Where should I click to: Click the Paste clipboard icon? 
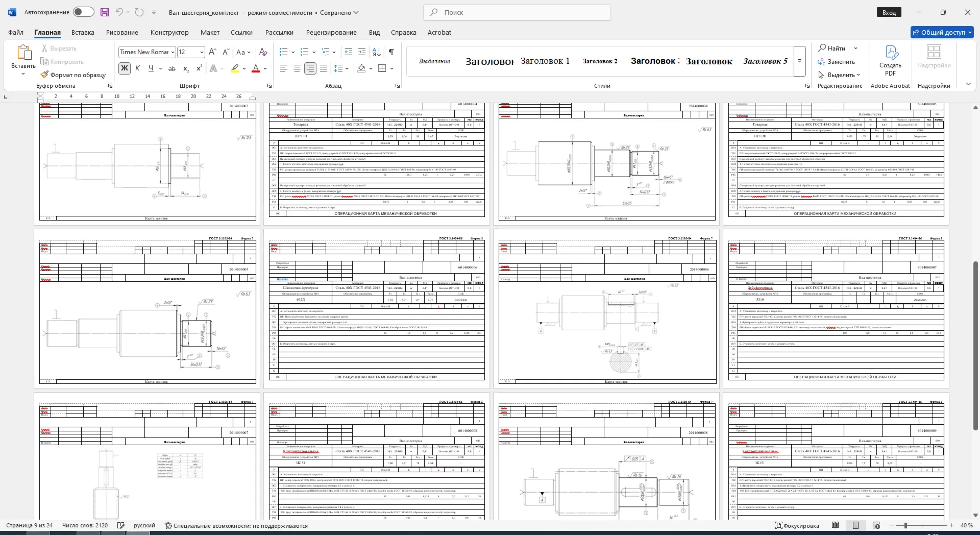click(x=23, y=53)
